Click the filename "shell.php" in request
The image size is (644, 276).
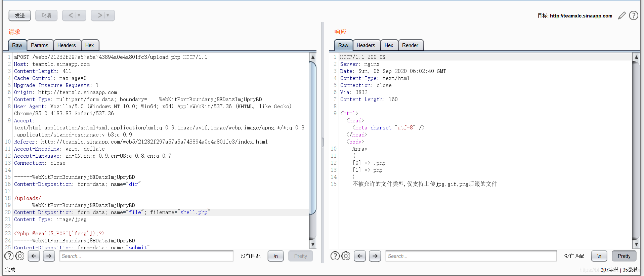[194, 212]
